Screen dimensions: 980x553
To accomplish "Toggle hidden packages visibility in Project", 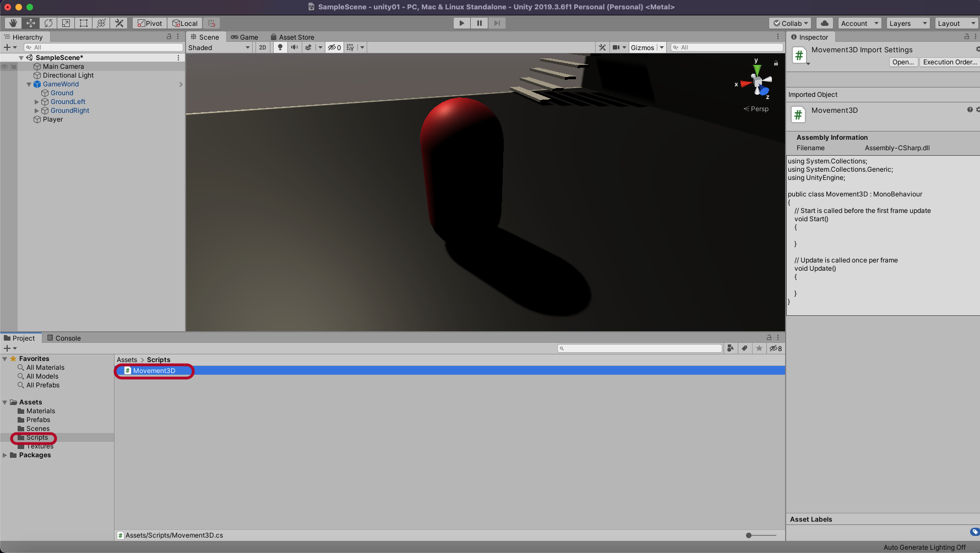I will tap(776, 348).
